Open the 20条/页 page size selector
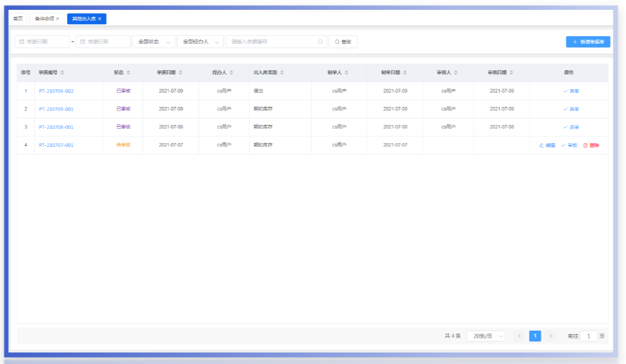 [x=486, y=336]
